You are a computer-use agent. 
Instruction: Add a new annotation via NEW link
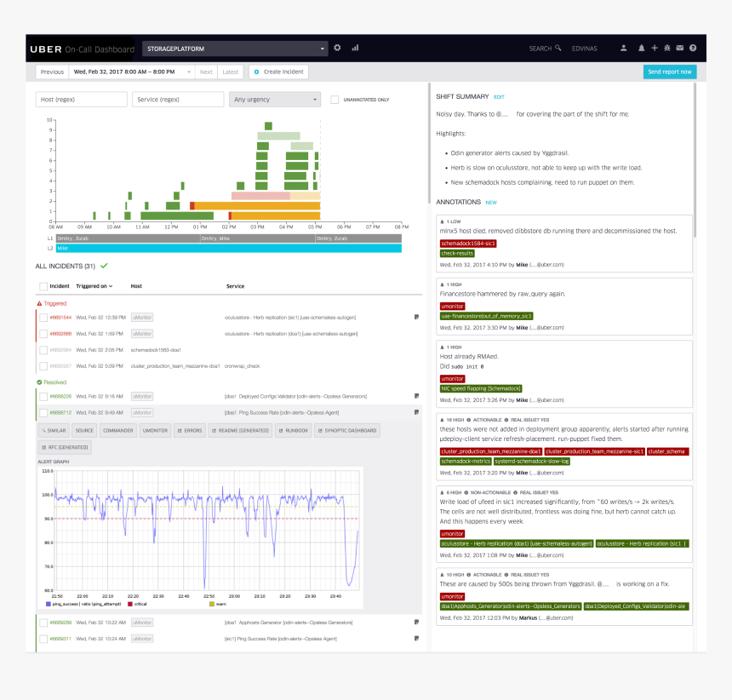491,203
